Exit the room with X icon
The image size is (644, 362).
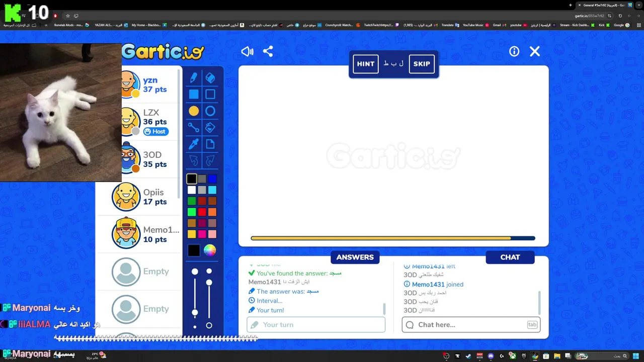click(535, 51)
